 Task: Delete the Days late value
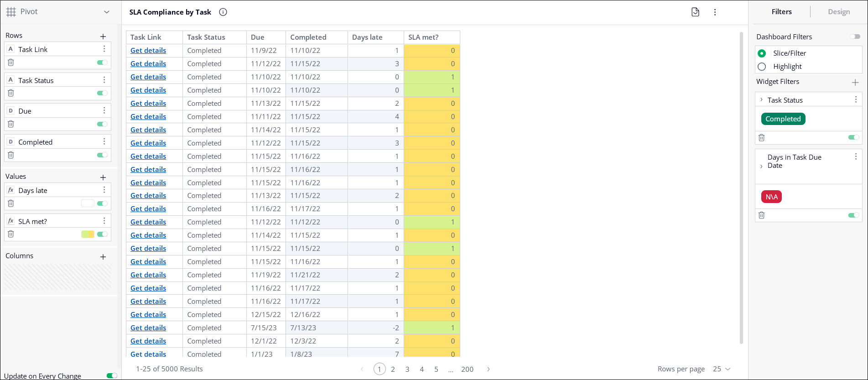[11, 203]
